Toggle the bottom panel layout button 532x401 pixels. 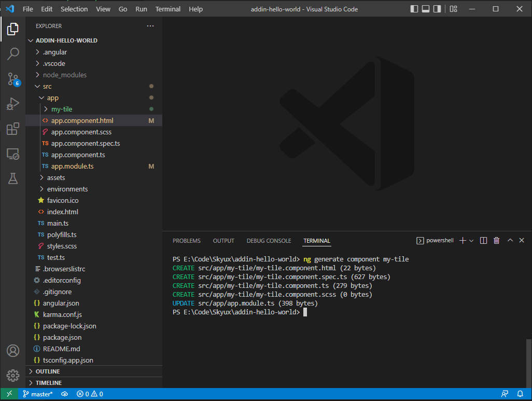(426, 9)
